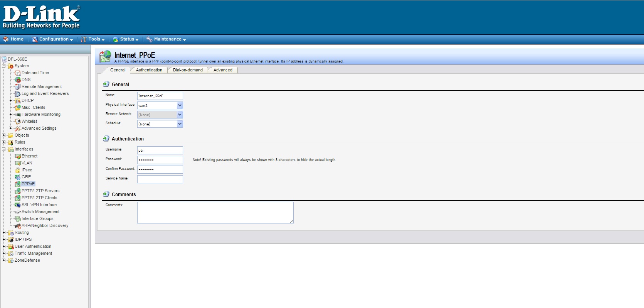Expand the Rules tree node
The width and height of the screenshot is (644, 308).
pos(4,142)
